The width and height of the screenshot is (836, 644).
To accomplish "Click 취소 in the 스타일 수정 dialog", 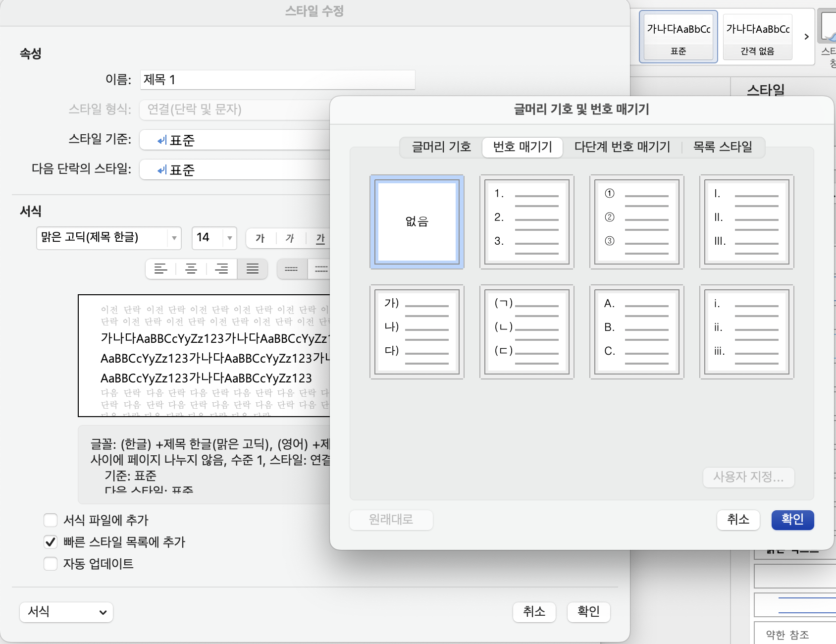I will tap(534, 612).
